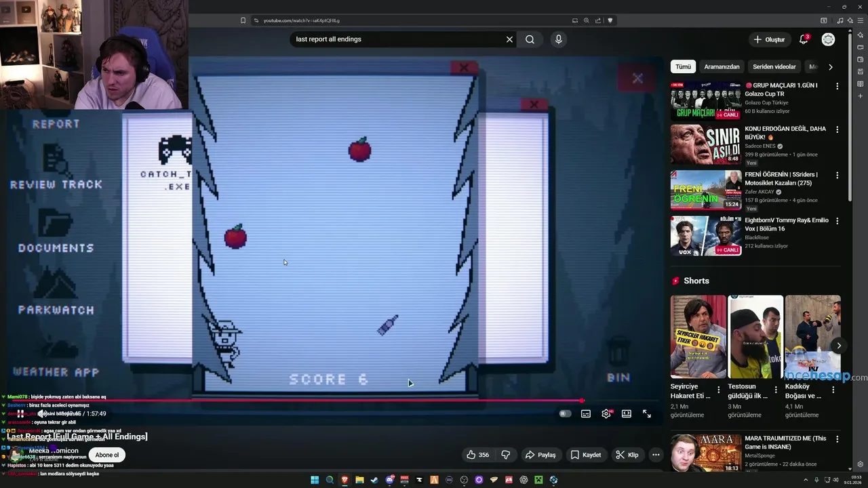Open Discord from the taskbar
Screen dimensions: 868x488
(389, 480)
